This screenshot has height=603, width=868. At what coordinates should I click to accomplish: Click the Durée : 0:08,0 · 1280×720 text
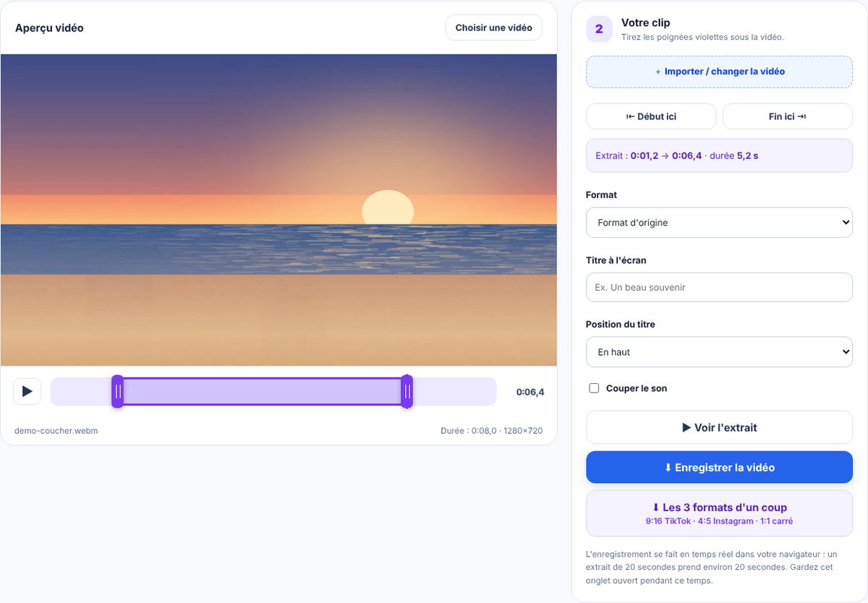(x=492, y=431)
